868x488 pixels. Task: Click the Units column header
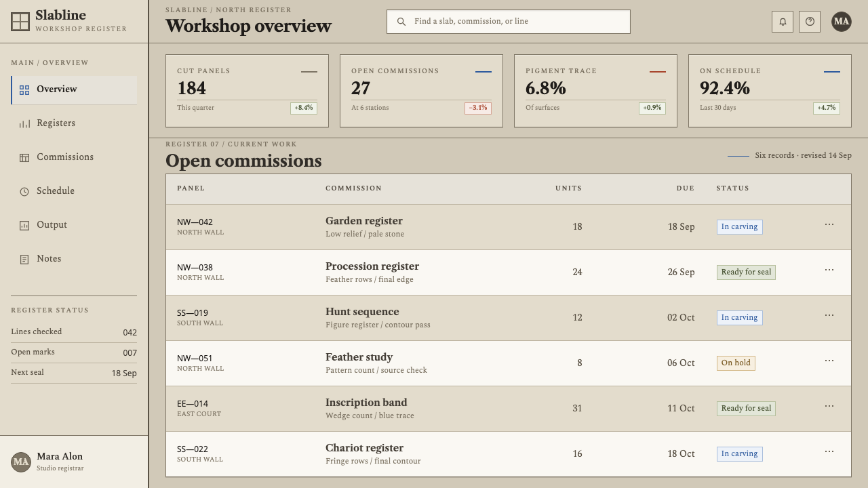tap(568, 188)
